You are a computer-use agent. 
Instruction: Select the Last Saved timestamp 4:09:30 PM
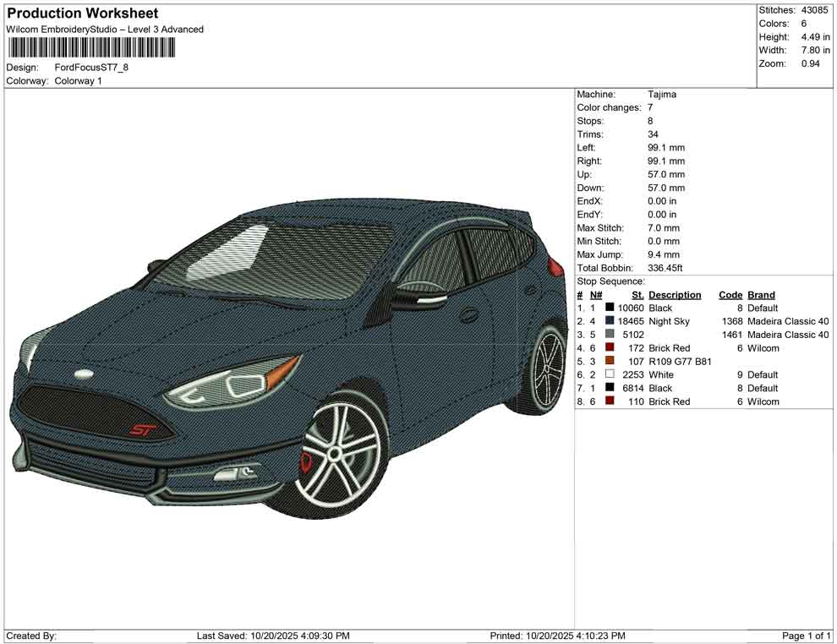point(325,636)
